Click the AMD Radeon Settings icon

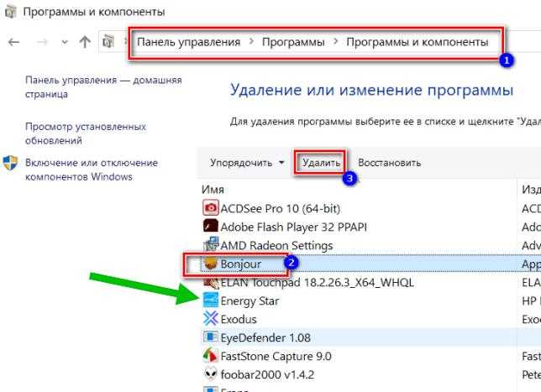pyautogui.click(x=211, y=244)
